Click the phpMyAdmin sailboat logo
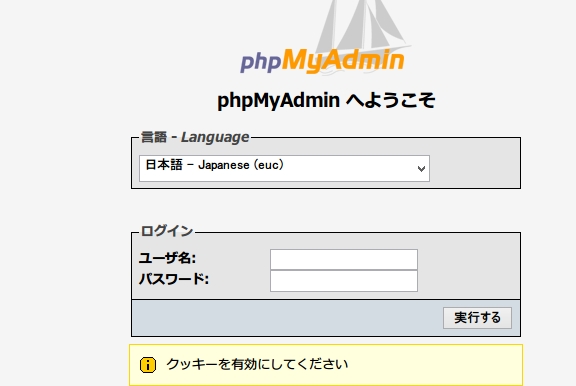The height and width of the screenshot is (386, 576). pos(325,38)
